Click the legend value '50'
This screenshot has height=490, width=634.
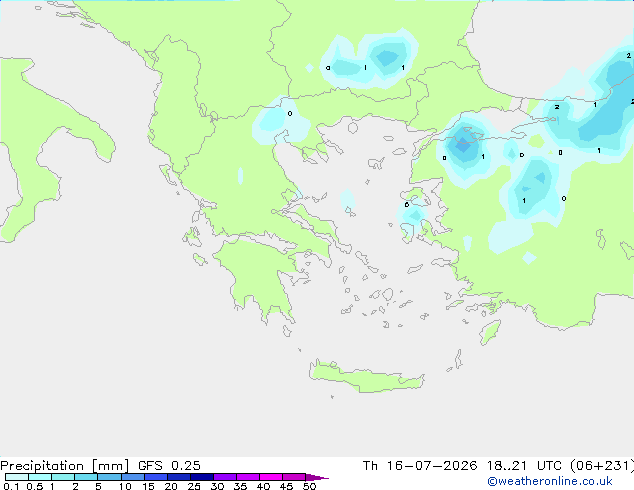(x=309, y=486)
